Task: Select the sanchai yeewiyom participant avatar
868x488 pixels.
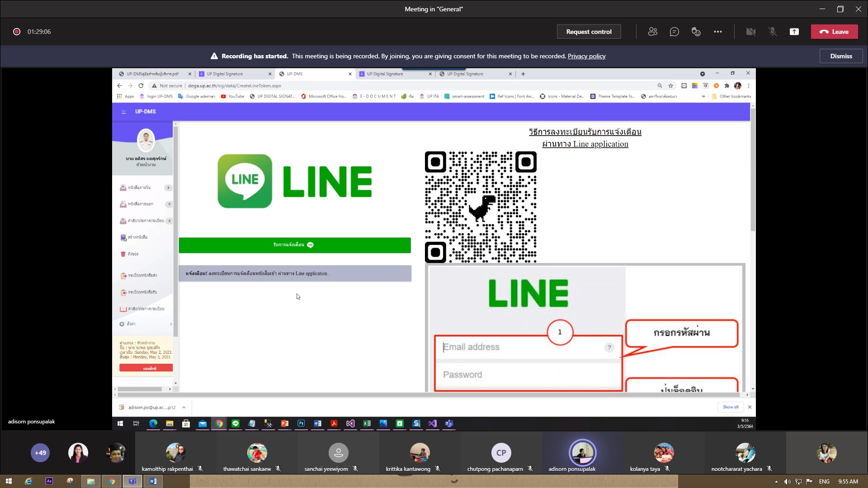Action: 338,453
